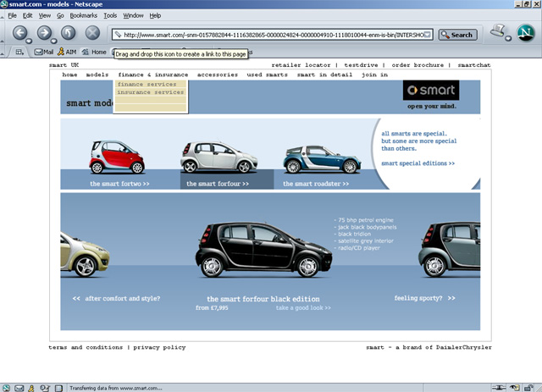The width and height of the screenshot is (542, 392).
Task: Click the Address Book icon in status bar
Action: point(58,389)
